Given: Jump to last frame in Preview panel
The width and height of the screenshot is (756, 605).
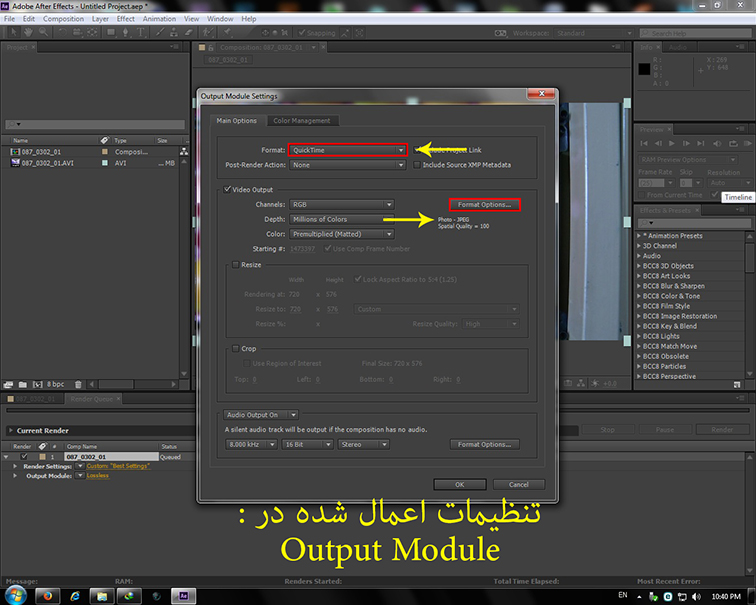Looking at the screenshot, I should [701, 143].
